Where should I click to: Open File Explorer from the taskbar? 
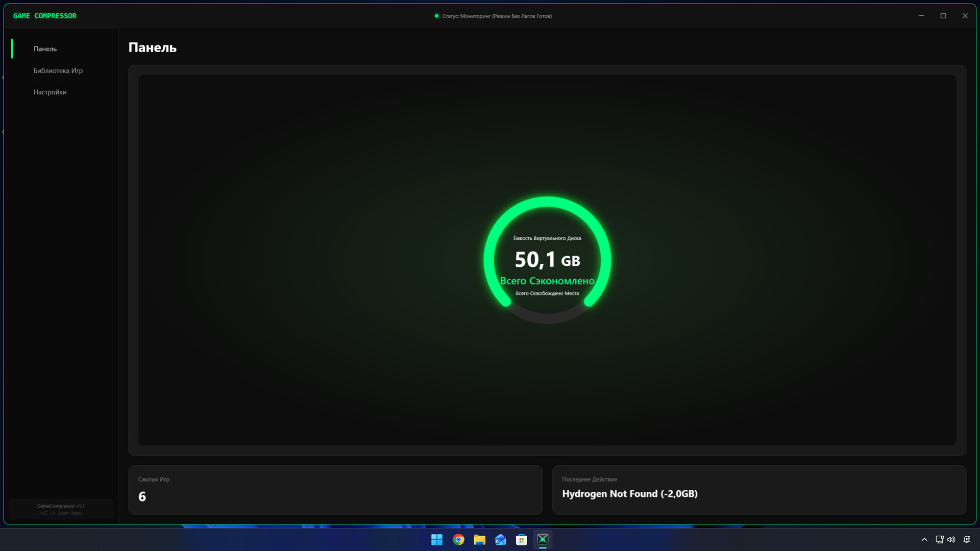479,540
